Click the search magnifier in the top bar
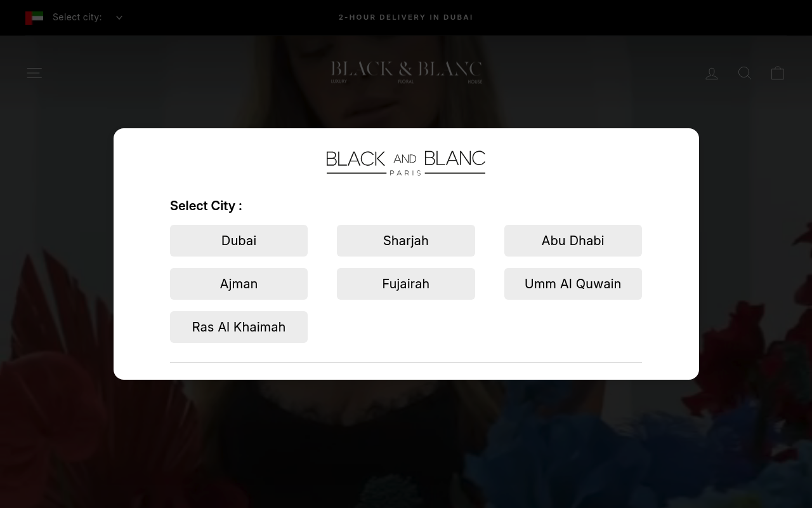The image size is (812, 508). coord(745,72)
